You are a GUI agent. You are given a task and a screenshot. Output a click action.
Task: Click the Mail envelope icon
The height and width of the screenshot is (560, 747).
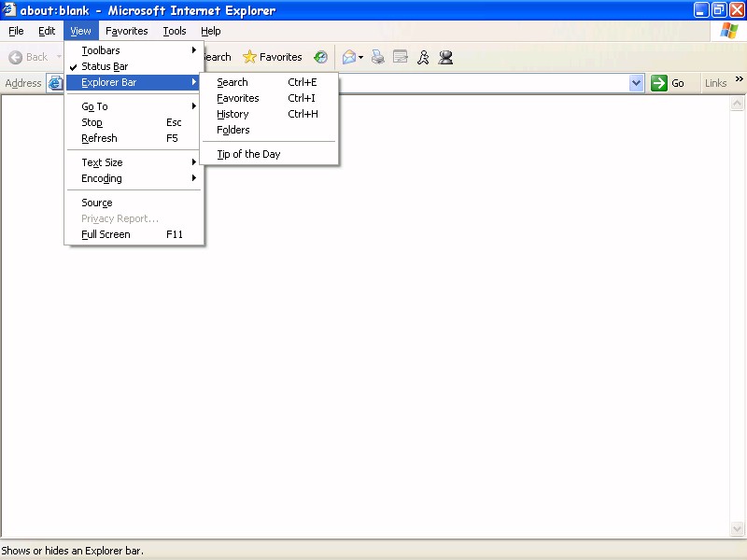[x=348, y=57]
